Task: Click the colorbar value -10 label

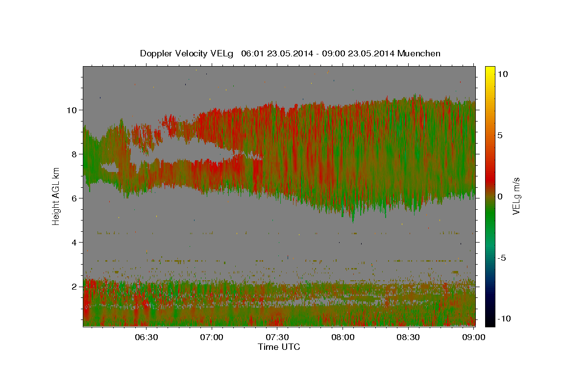Action: click(504, 318)
